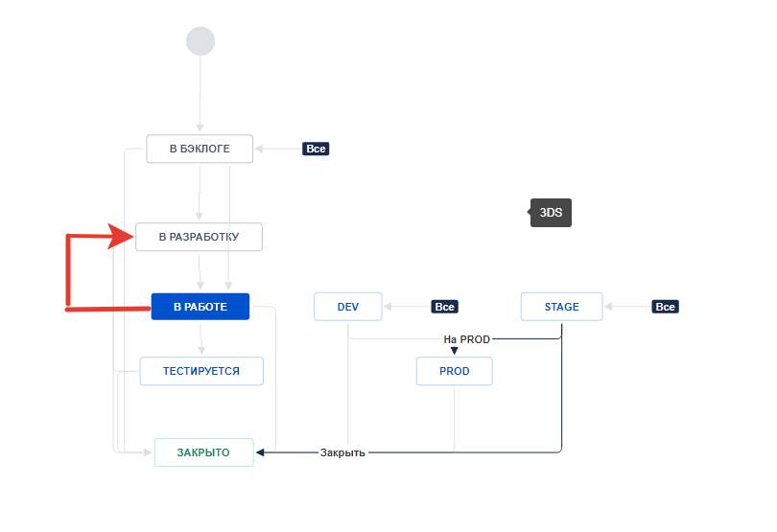The image size is (777, 532).
Task: Select the На PROD transition label
Action: point(466,339)
